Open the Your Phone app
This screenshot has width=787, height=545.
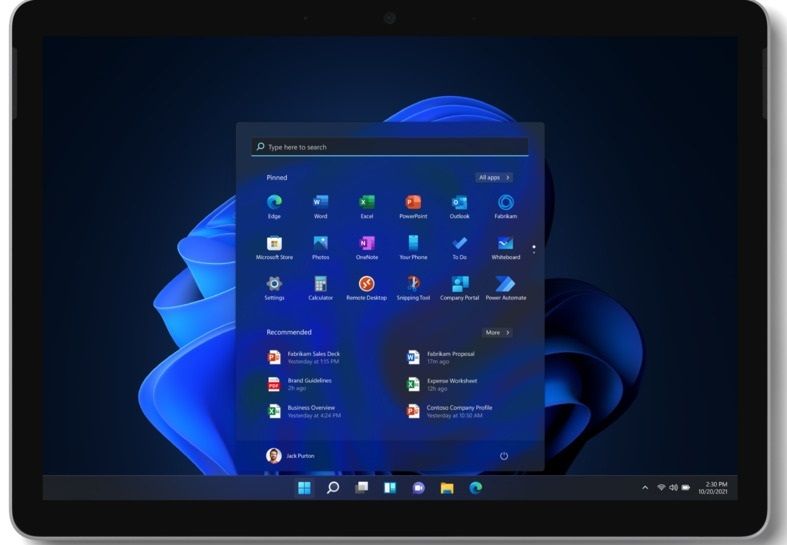[x=413, y=247]
